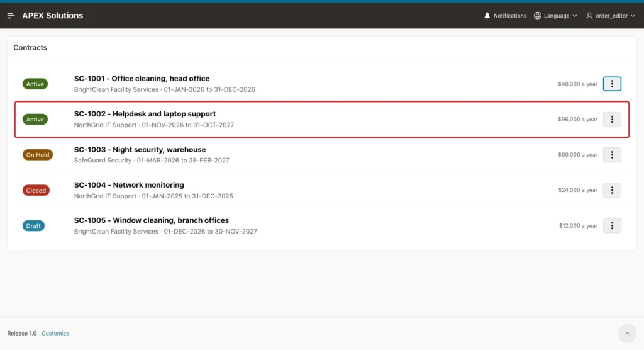Screen dimensions: 644x350
Task: Open actions menu for SC-1005 contract
Action: point(612,225)
